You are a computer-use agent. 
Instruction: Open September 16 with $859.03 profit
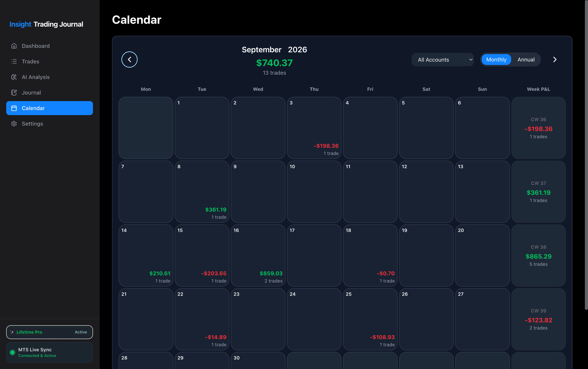pyautogui.click(x=258, y=255)
